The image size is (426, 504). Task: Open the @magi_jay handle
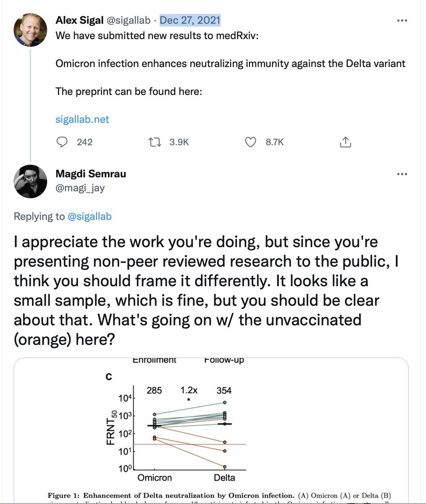point(80,187)
